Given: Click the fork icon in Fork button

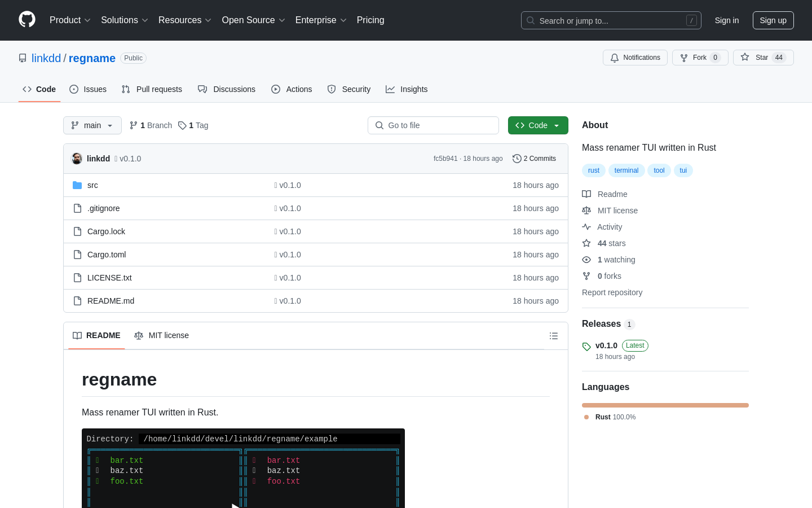Looking at the screenshot, I should (x=684, y=58).
